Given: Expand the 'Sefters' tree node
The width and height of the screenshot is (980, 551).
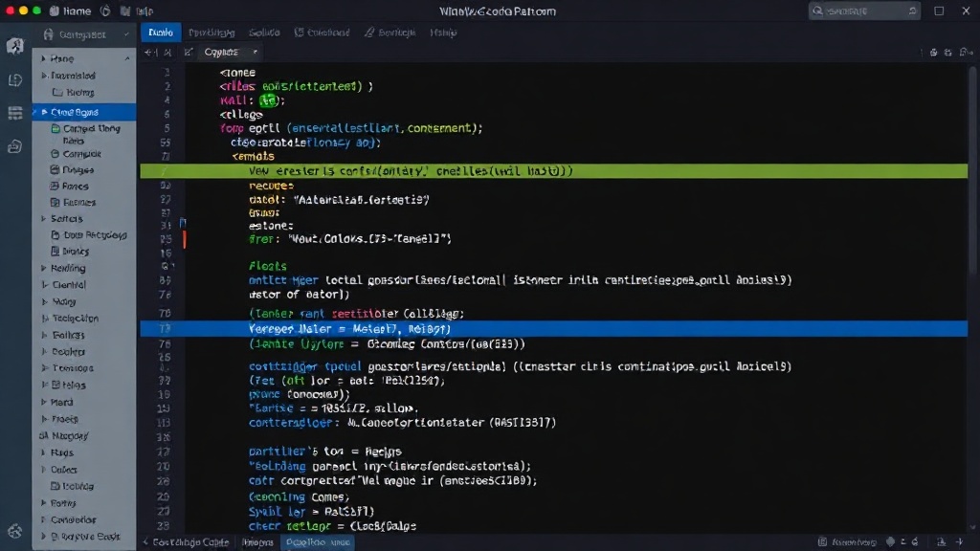Looking at the screenshot, I should point(44,219).
